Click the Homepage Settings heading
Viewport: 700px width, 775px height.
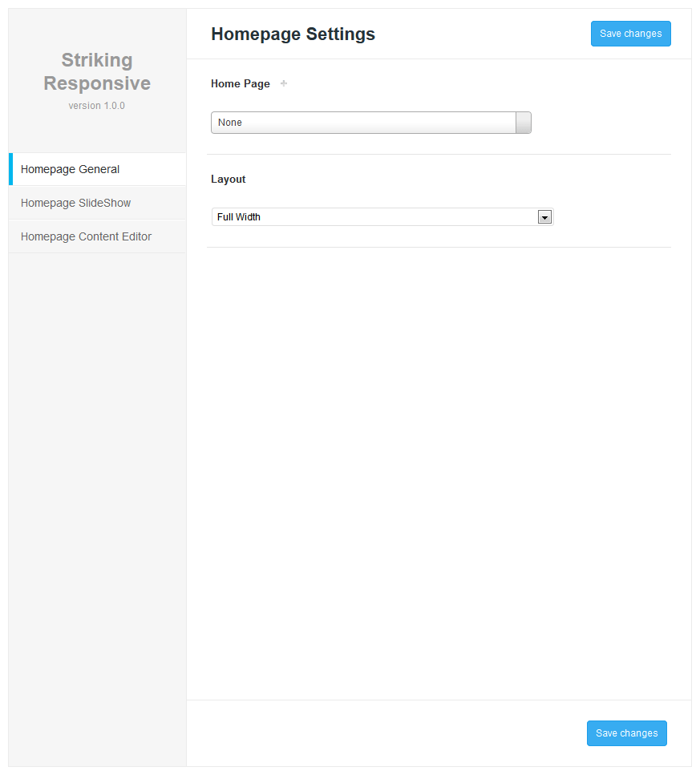click(293, 34)
